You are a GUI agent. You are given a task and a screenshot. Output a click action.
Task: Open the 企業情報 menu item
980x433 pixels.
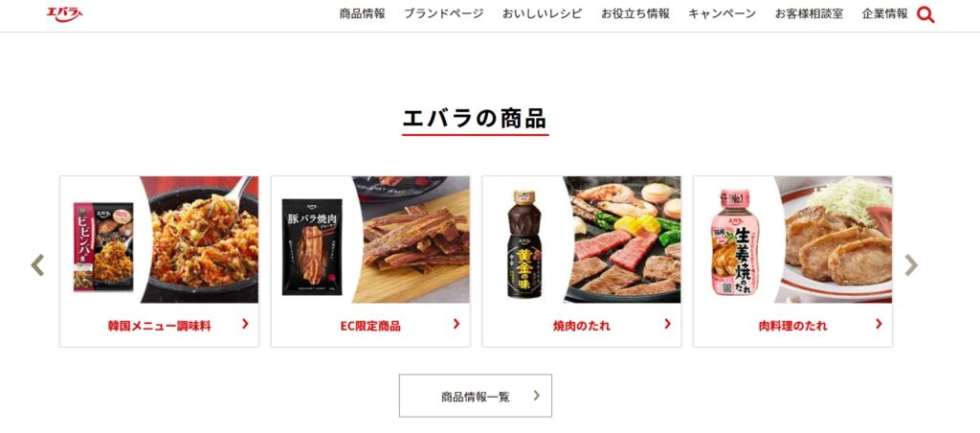pos(885,13)
